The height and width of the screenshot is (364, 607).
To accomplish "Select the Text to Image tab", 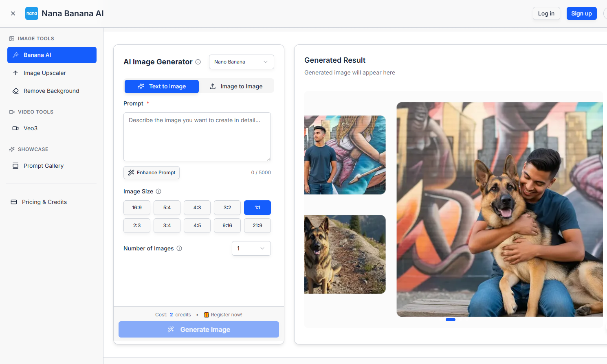I will point(162,86).
